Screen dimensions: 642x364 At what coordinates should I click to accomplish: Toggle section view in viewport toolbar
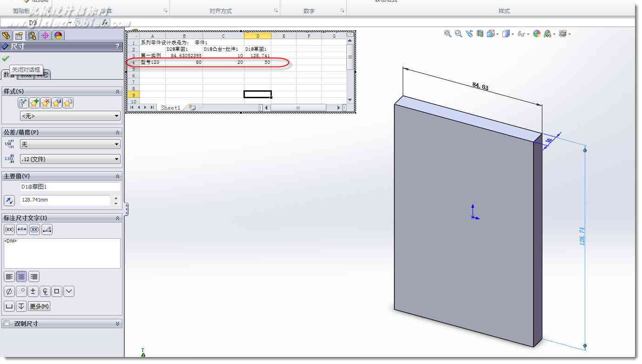(x=480, y=34)
